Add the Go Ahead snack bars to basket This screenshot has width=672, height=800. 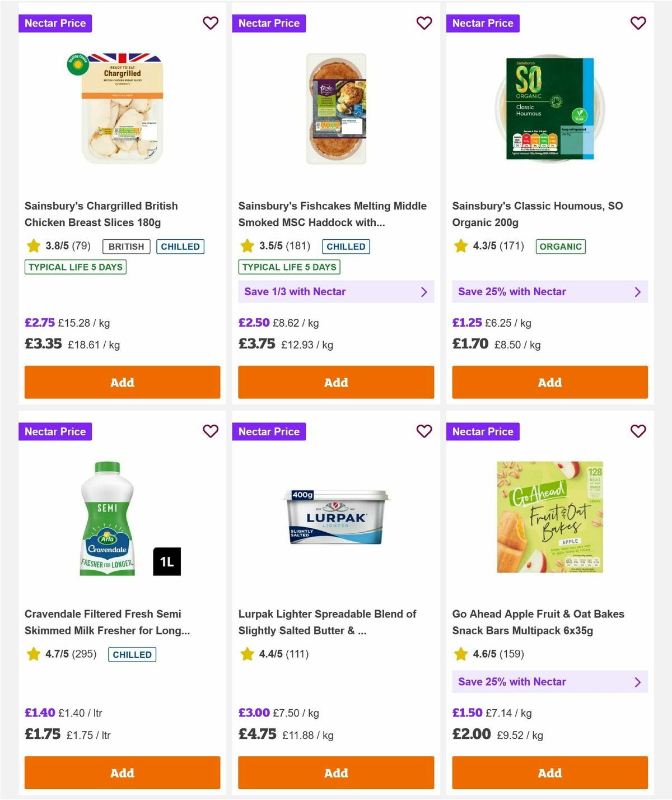click(549, 773)
